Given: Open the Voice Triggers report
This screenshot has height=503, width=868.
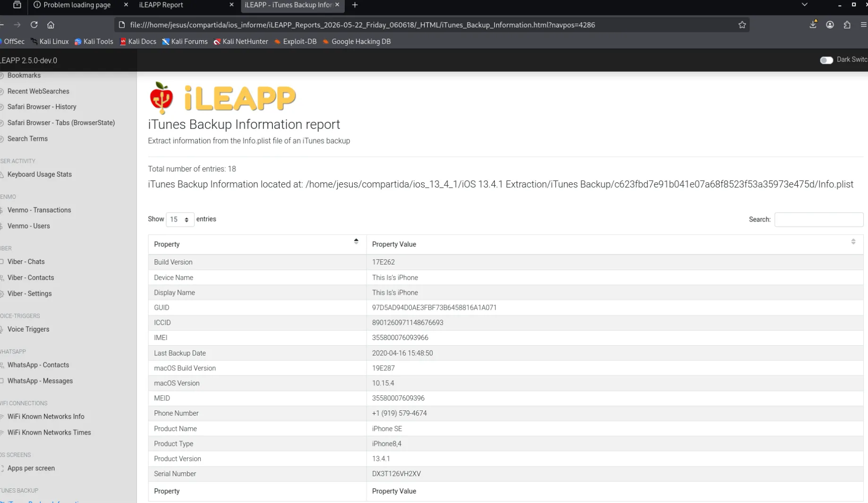Looking at the screenshot, I should click(x=28, y=330).
